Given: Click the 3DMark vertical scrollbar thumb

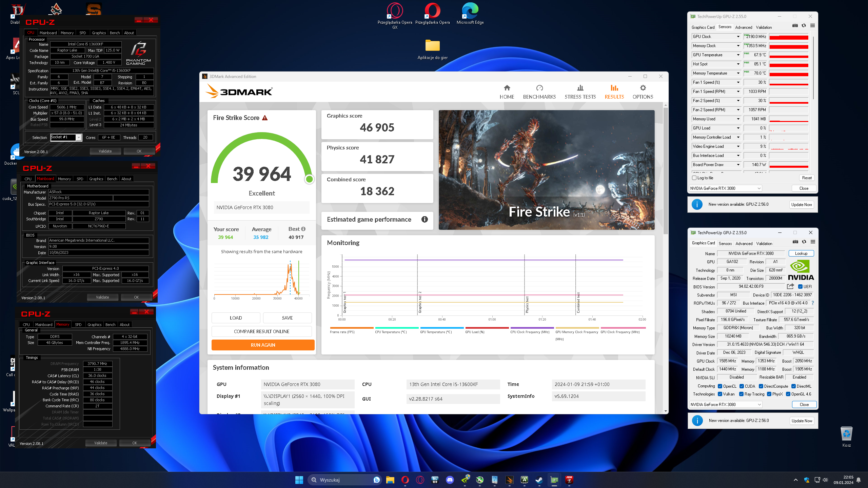Looking at the screenshot, I should [x=666, y=171].
